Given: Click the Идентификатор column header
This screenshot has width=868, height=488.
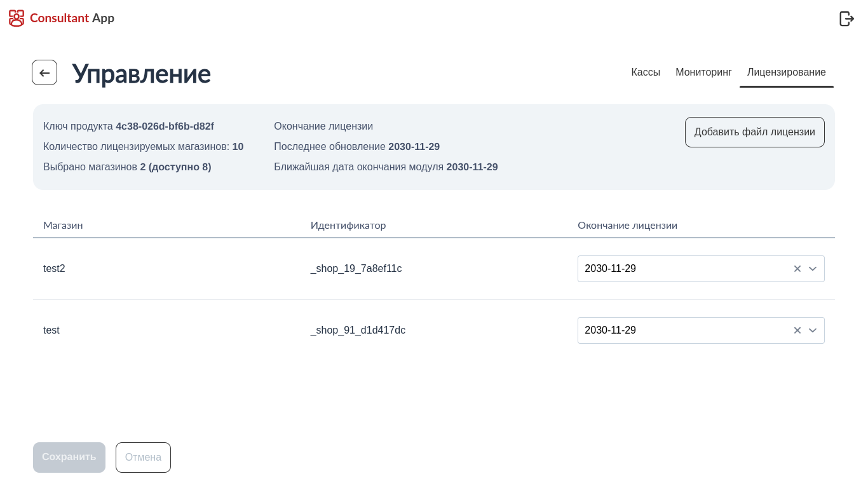Looking at the screenshot, I should coord(348,226).
